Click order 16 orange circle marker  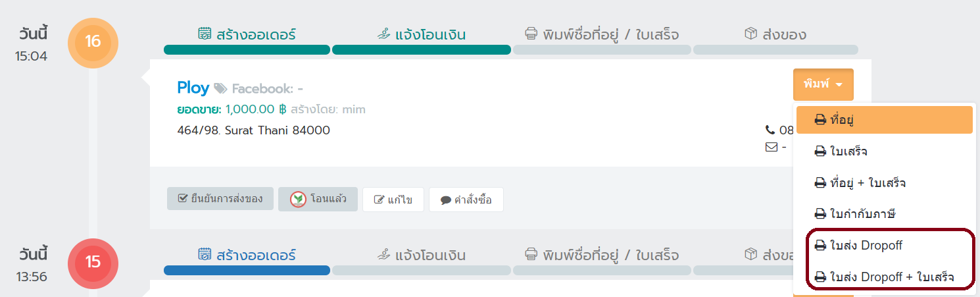click(x=93, y=42)
